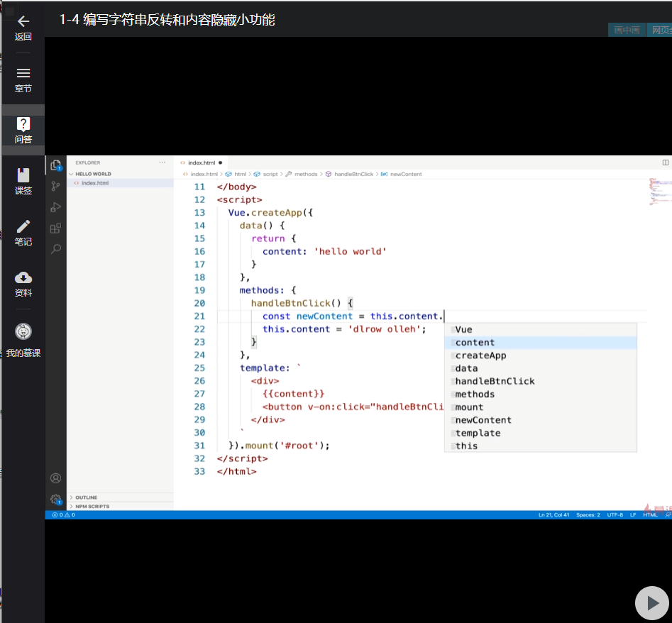The width and height of the screenshot is (672, 623).
Task: Choose 'content' from the autocomplete list
Action: pos(475,343)
